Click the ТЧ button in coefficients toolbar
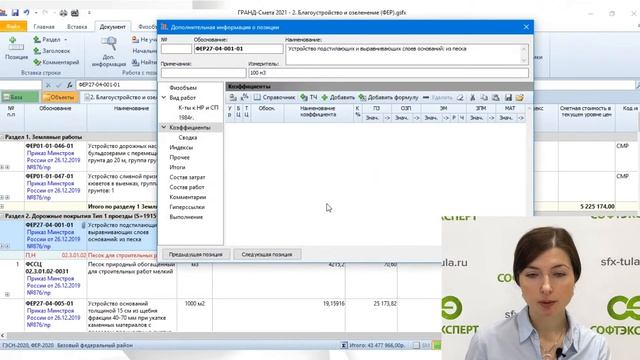Screen dimensions: 640x360 click(309, 98)
